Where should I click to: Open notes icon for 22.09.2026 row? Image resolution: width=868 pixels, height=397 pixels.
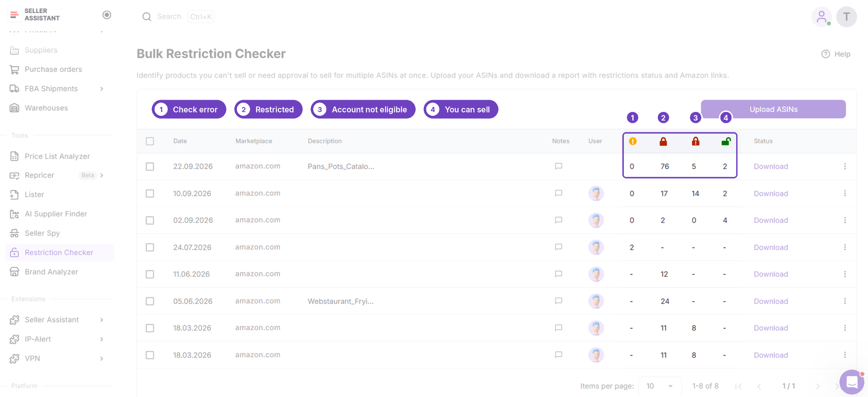[x=559, y=166]
